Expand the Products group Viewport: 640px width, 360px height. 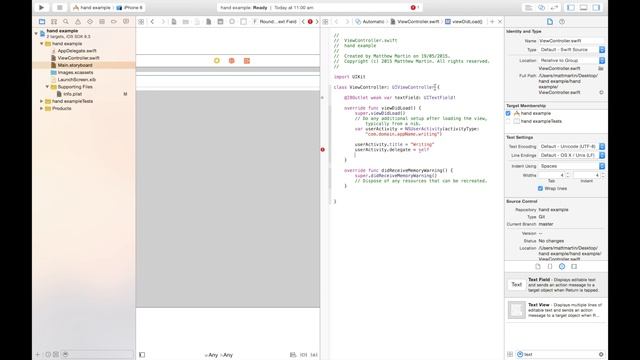(x=42, y=108)
